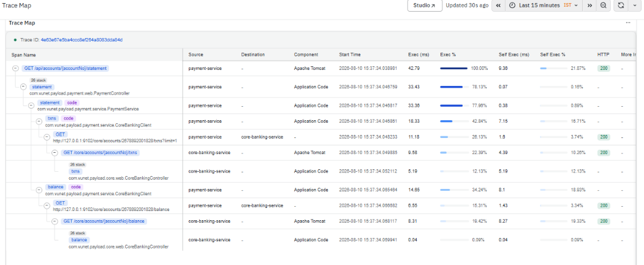The height and width of the screenshot is (265, 644).
Task: Open the Trace Map panel three-dot menu
Action: pos(628,23)
